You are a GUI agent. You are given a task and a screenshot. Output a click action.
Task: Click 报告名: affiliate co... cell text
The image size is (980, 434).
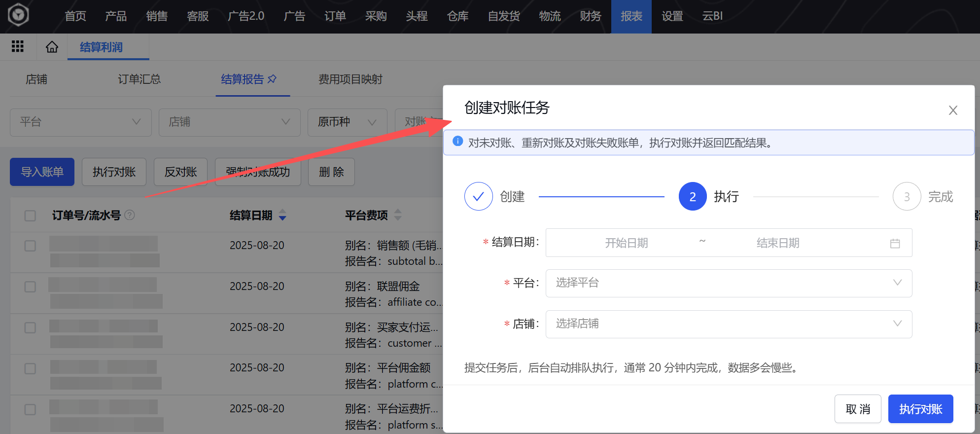393,302
